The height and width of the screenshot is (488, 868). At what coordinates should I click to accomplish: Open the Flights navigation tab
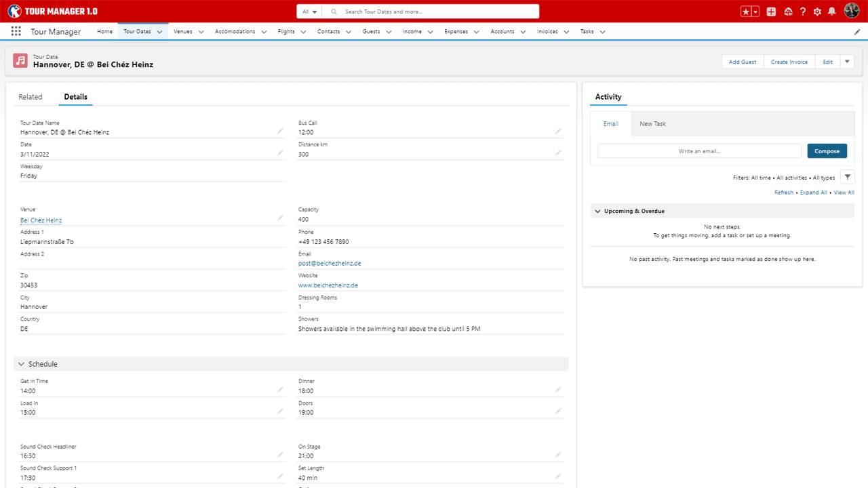pyautogui.click(x=286, y=32)
